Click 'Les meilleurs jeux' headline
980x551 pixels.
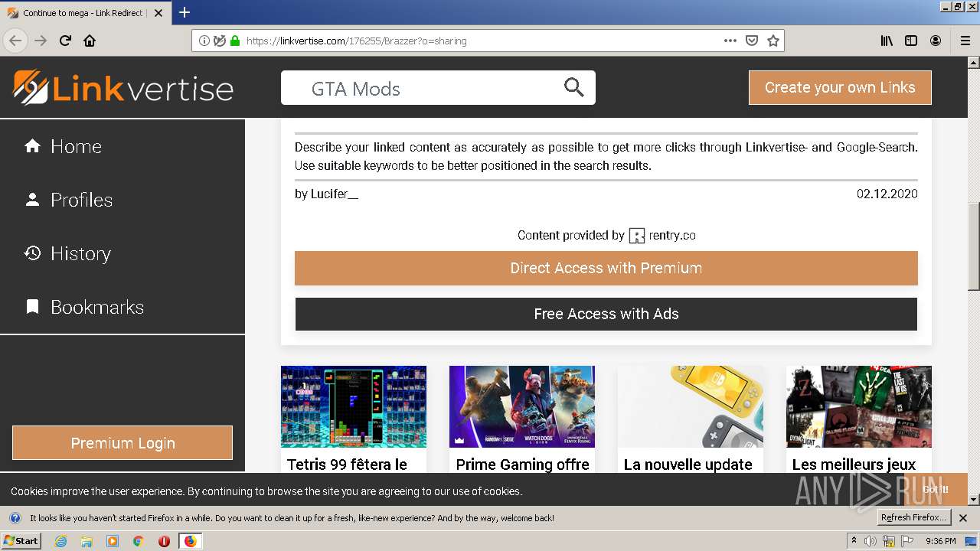point(854,465)
